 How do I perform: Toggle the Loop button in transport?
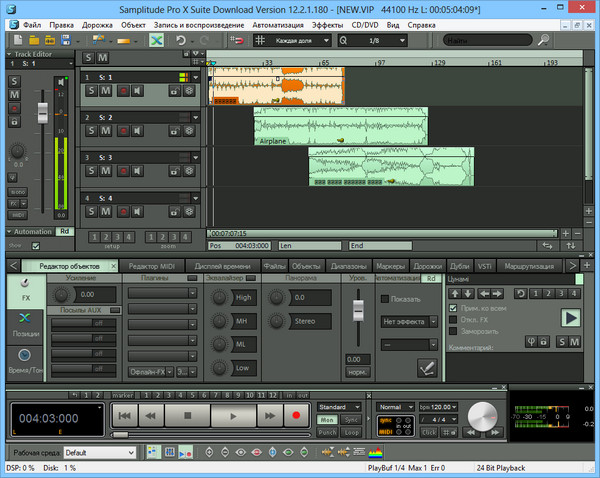351,432
